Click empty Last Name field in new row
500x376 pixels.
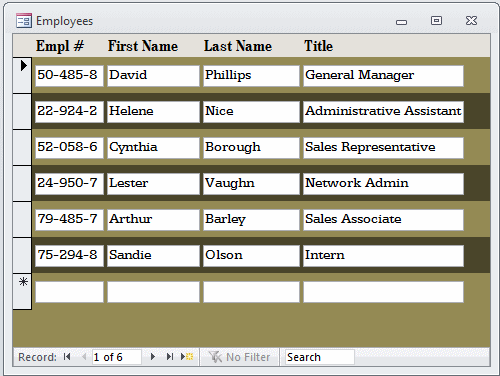click(x=251, y=292)
